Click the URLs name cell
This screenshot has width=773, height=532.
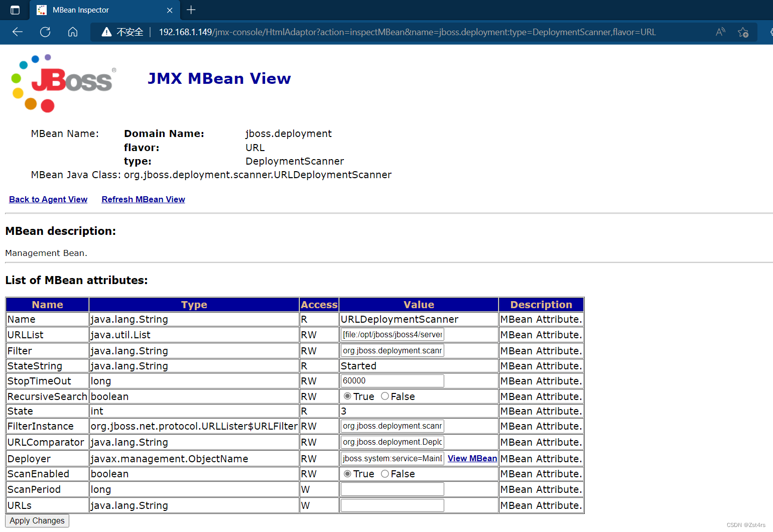point(48,505)
